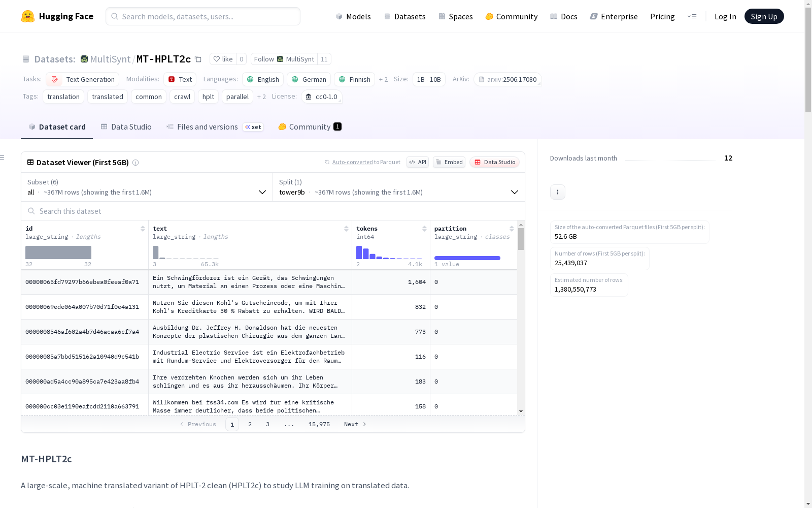Filter by the Finnish language tag
Viewport: 812px width, 508px height.
[355, 79]
